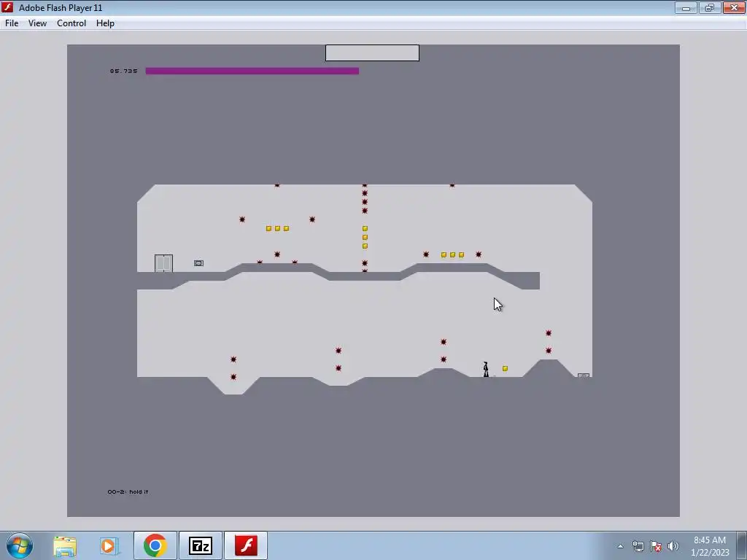Open Windows Start menu
747x560 pixels.
pyautogui.click(x=20, y=545)
